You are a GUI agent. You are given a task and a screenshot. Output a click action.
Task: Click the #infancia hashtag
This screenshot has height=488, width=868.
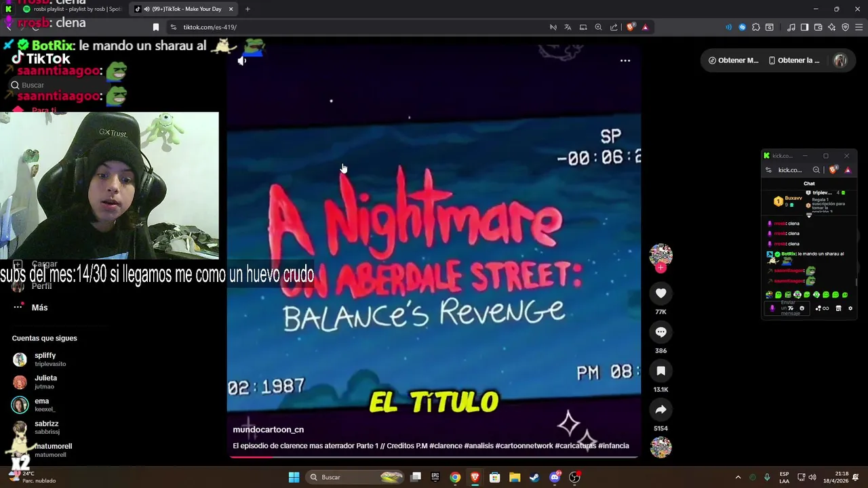[614, 446]
